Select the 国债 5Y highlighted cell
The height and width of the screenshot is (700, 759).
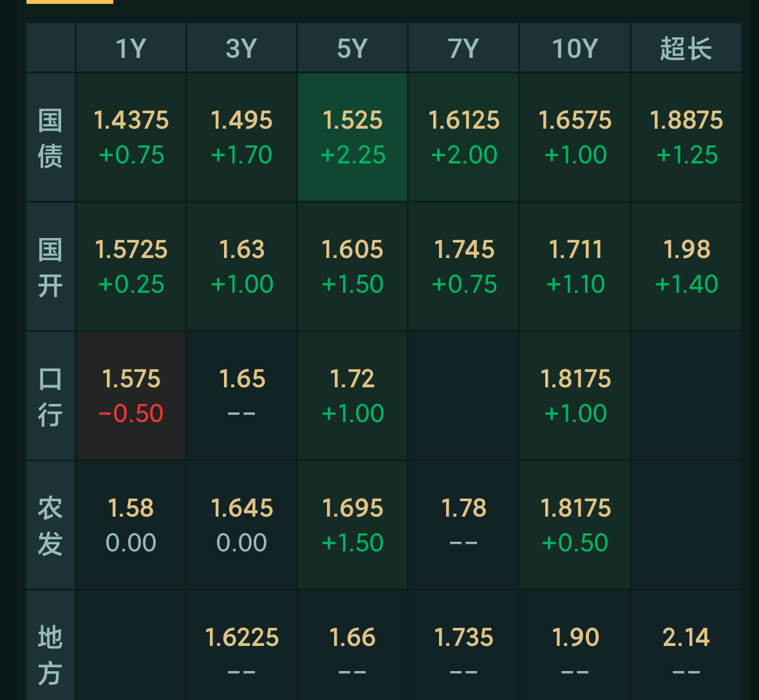(x=352, y=136)
